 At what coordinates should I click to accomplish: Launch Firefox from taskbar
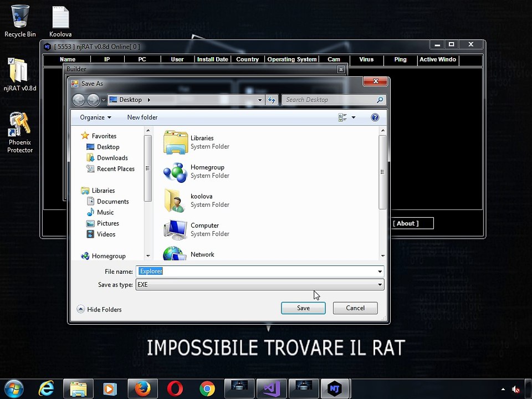point(142,389)
